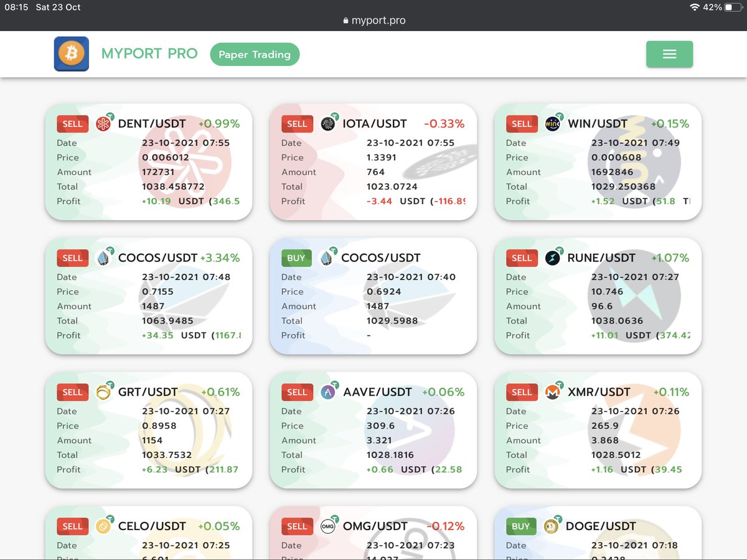Click the battery status icon
Image resolution: width=747 pixels, height=560 pixels.
(x=733, y=7)
